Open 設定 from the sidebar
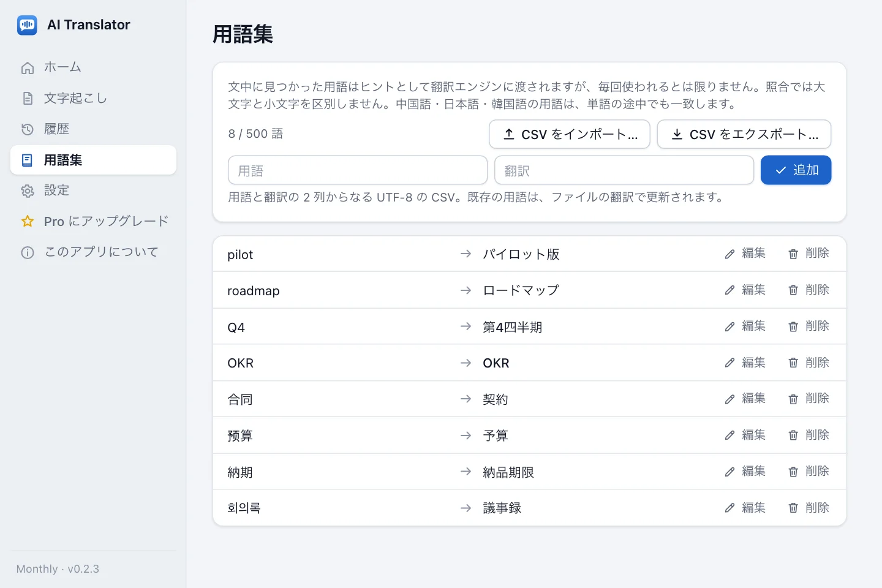Viewport: 882px width, 588px height. 93,190
